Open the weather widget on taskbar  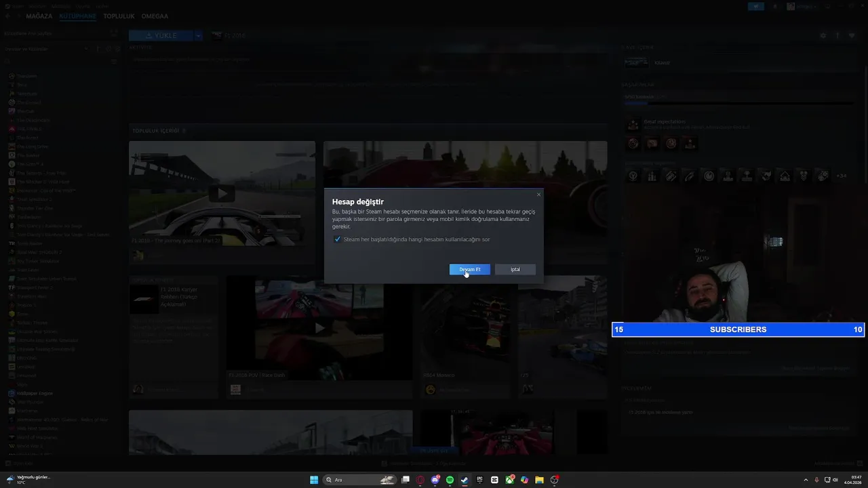(x=28, y=480)
